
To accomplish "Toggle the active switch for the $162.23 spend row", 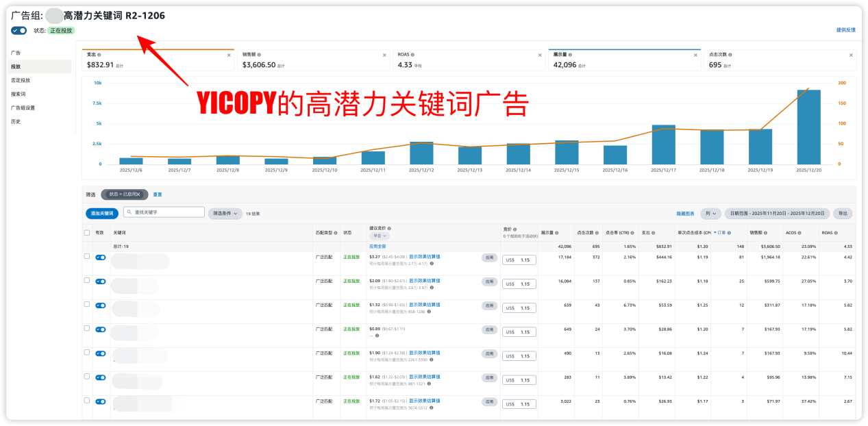I will point(101,281).
